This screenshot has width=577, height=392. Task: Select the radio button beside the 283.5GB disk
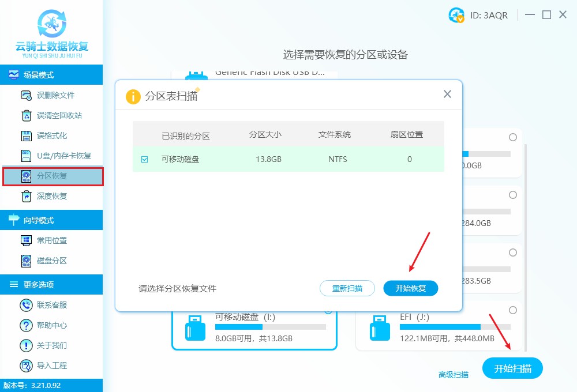[513, 252]
